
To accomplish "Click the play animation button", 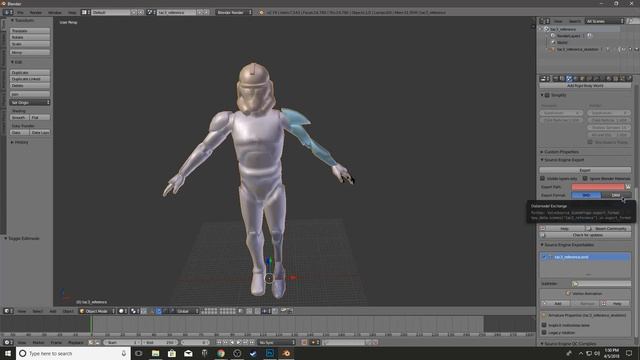I will (x=239, y=342).
